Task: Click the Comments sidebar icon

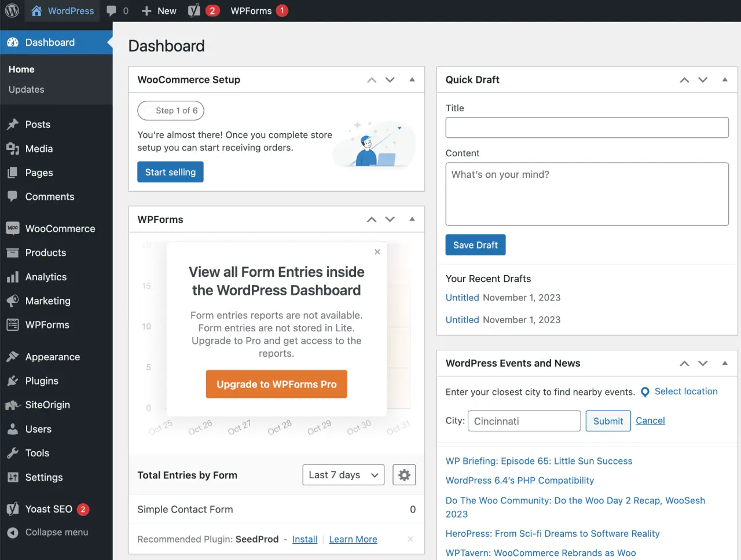Action: point(13,196)
